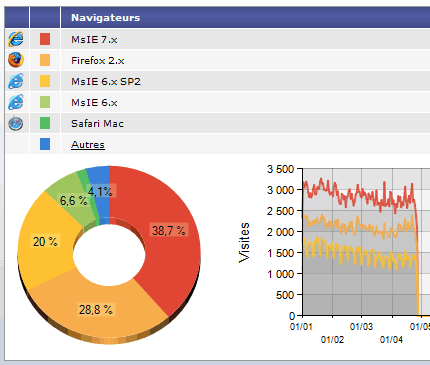This screenshot has height=365, width=430.
Task: Click the 2 000 axis value
Action: pyautogui.click(x=281, y=232)
